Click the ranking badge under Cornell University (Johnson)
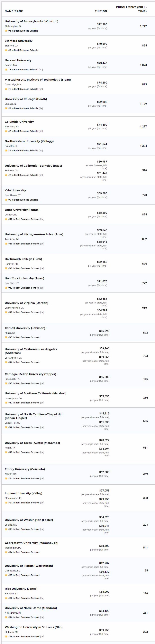The height and width of the screenshot is (644, 155). [x=6, y=338]
